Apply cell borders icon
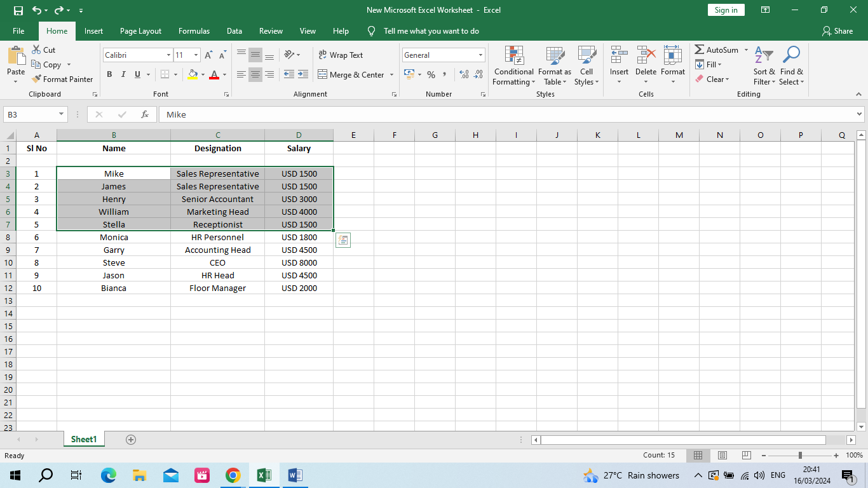Image resolution: width=868 pixels, height=488 pixels. coord(165,74)
